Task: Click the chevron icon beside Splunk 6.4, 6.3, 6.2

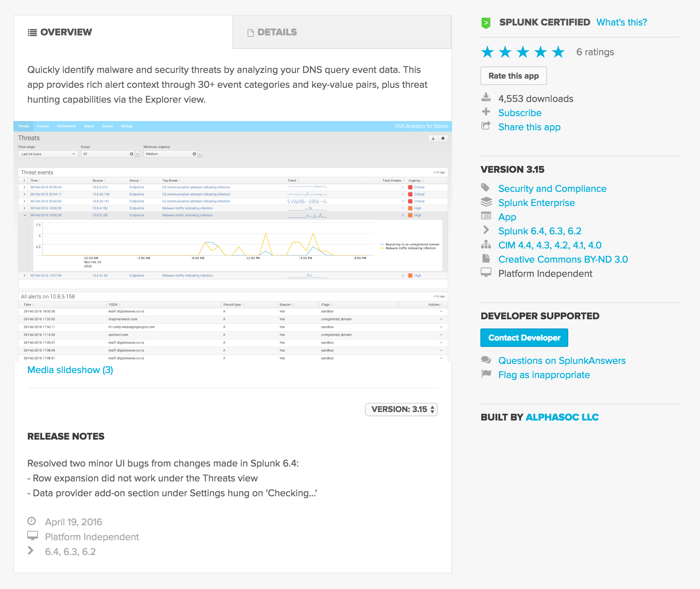Action: [x=486, y=230]
